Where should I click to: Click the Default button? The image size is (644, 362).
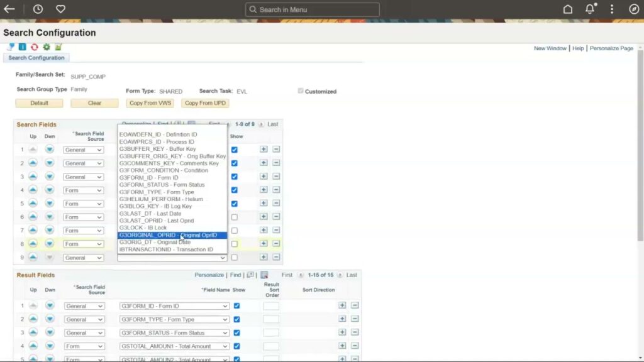tap(39, 102)
